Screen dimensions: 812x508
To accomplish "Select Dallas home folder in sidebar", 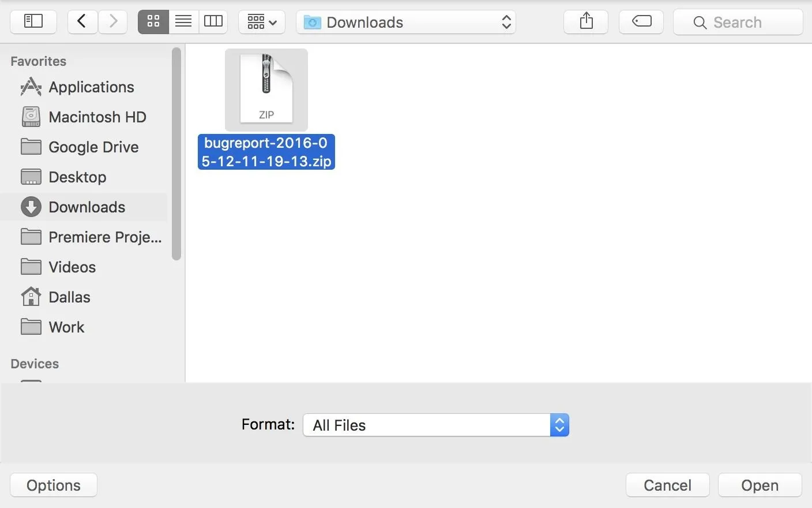I will click(84, 297).
